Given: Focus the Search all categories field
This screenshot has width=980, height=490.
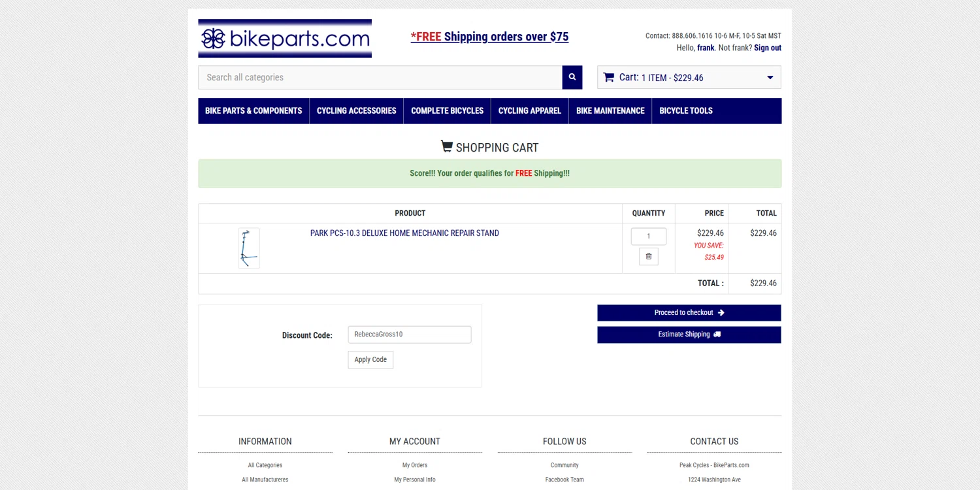Looking at the screenshot, I should coord(380,77).
